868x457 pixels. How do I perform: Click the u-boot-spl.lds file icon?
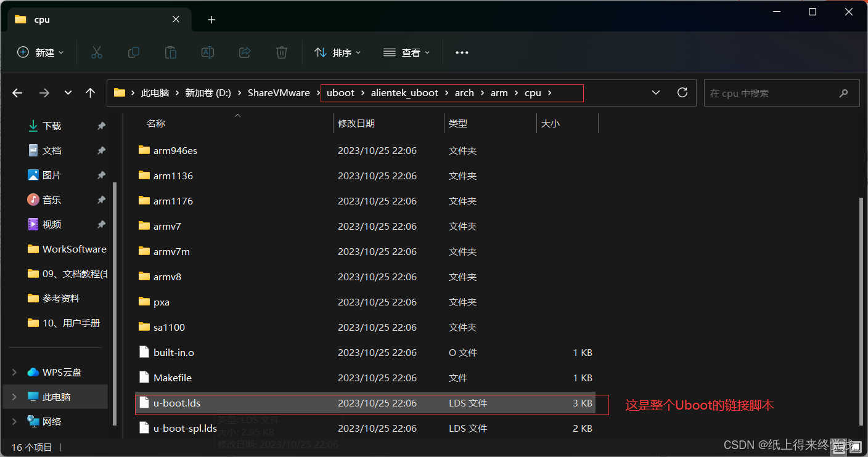pos(144,428)
